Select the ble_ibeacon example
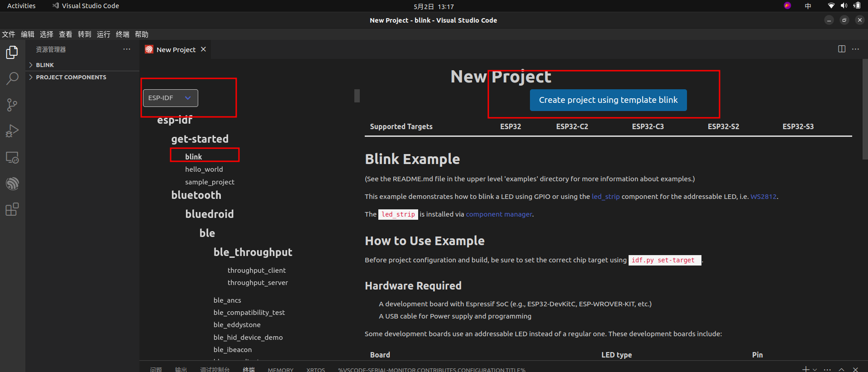868x372 pixels. pos(233,349)
